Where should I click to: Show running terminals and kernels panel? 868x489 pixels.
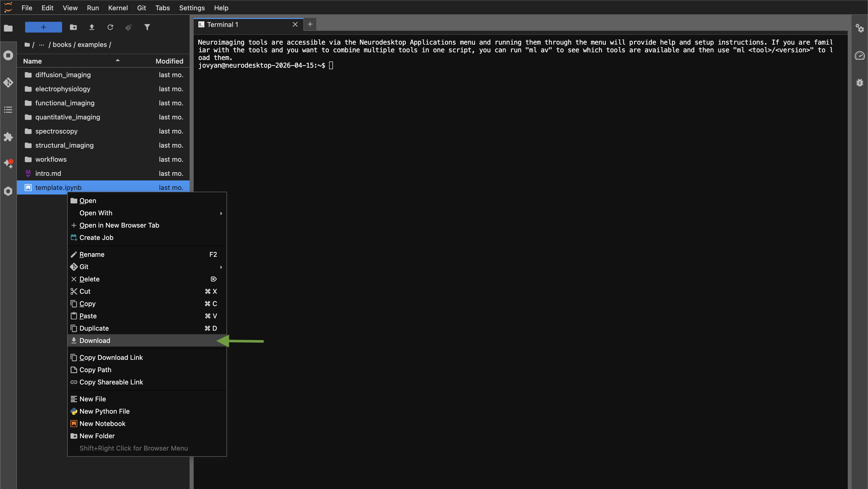click(8, 55)
